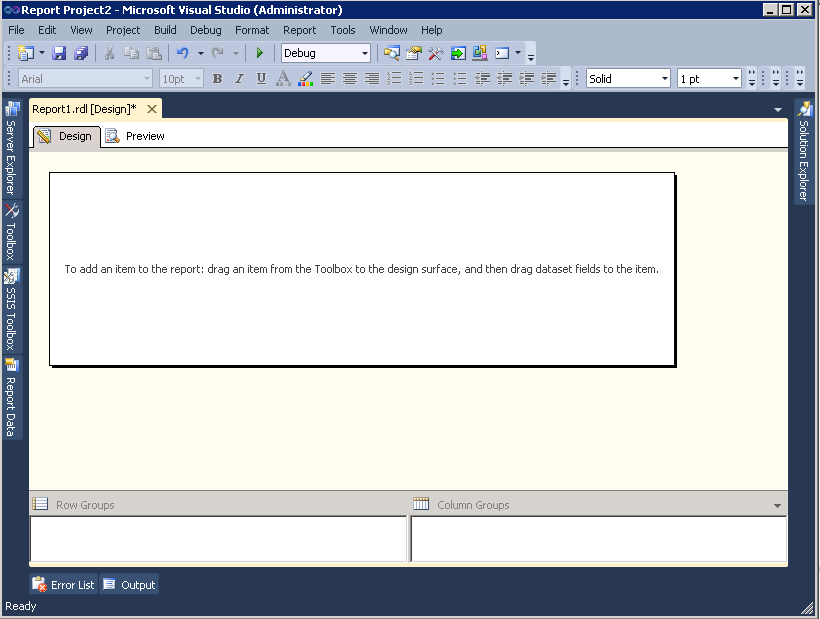Open the Project menu

(x=123, y=30)
